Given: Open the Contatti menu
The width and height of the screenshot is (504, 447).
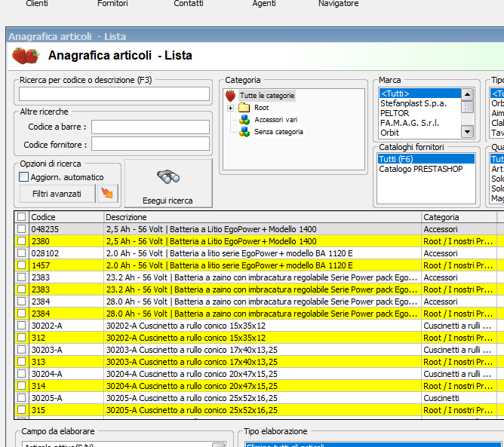Looking at the screenshot, I should [189, 3].
